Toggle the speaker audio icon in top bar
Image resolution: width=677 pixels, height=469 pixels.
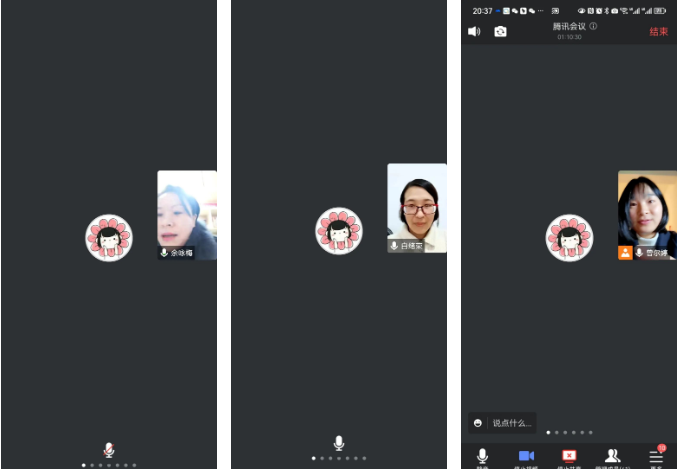pos(474,31)
